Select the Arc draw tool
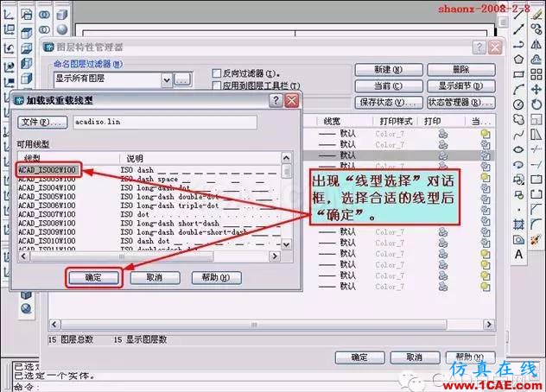This screenshot has height=392, width=546. (518, 89)
